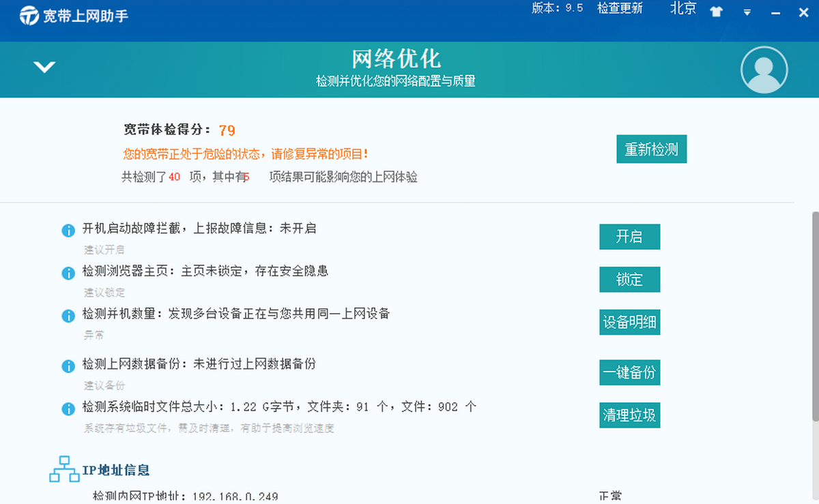Click text 检测内网IP地址: 192.168.0.249
This screenshot has width=819, height=504.
185,496
